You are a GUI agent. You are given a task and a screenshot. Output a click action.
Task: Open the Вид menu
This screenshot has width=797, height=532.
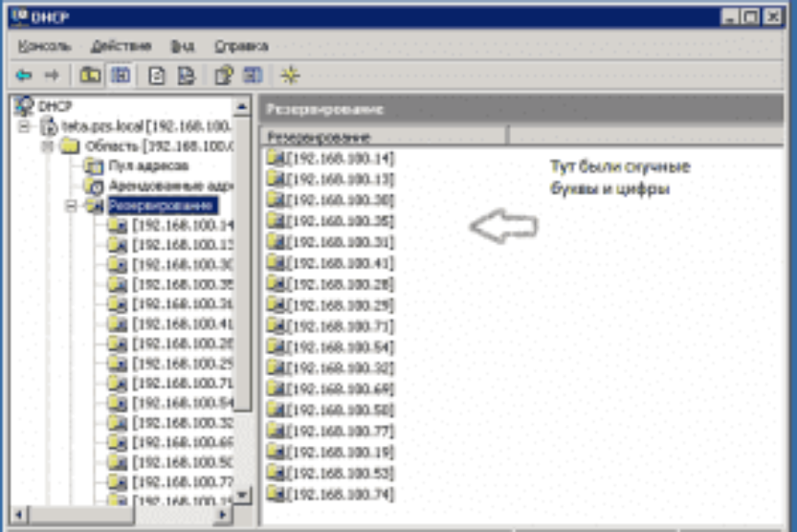[x=183, y=46]
